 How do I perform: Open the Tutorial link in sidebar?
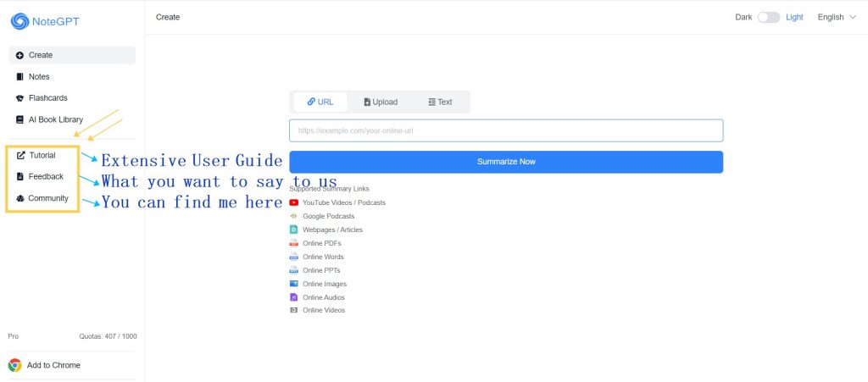click(x=42, y=155)
